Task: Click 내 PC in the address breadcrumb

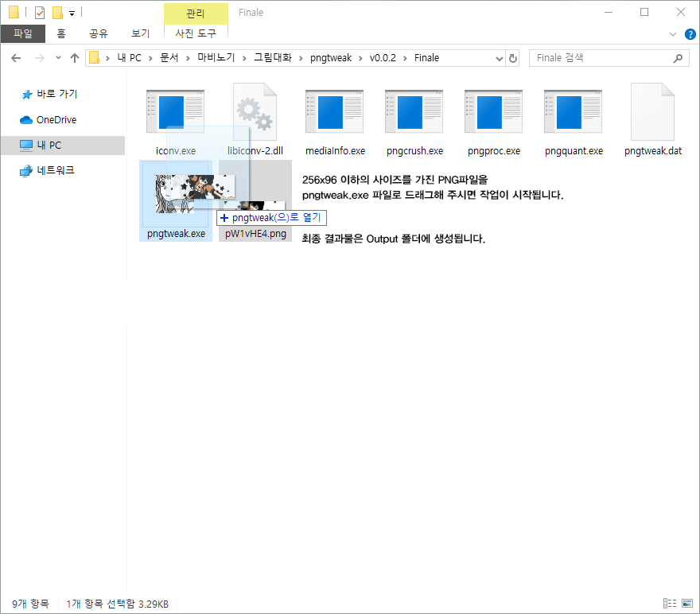Action: (x=130, y=58)
